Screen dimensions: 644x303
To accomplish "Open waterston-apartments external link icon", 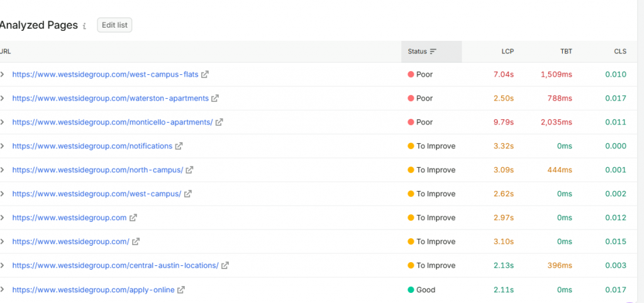I will coord(215,98).
